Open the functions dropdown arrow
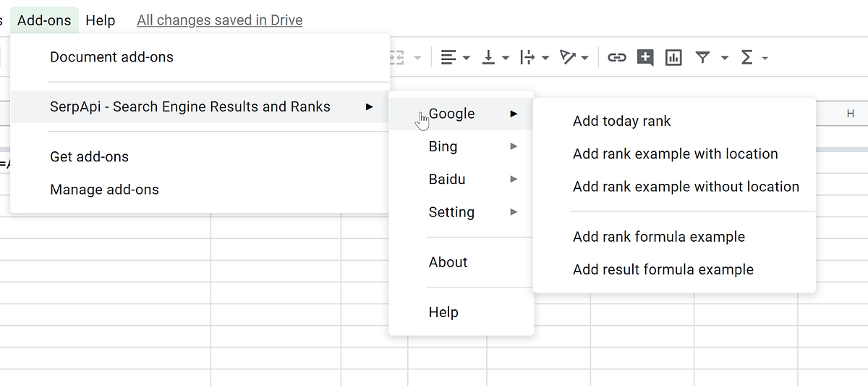Image resolution: width=868 pixels, height=386 pixels. click(765, 58)
